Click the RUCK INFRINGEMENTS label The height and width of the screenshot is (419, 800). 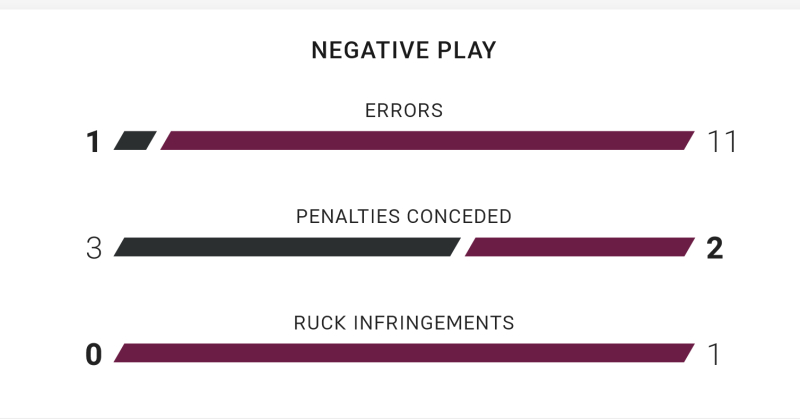(404, 323)
